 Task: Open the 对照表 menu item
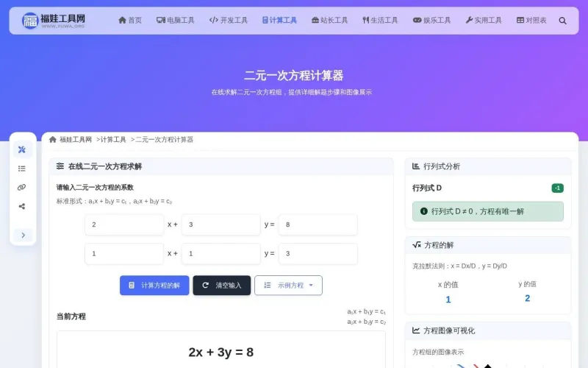531,21
